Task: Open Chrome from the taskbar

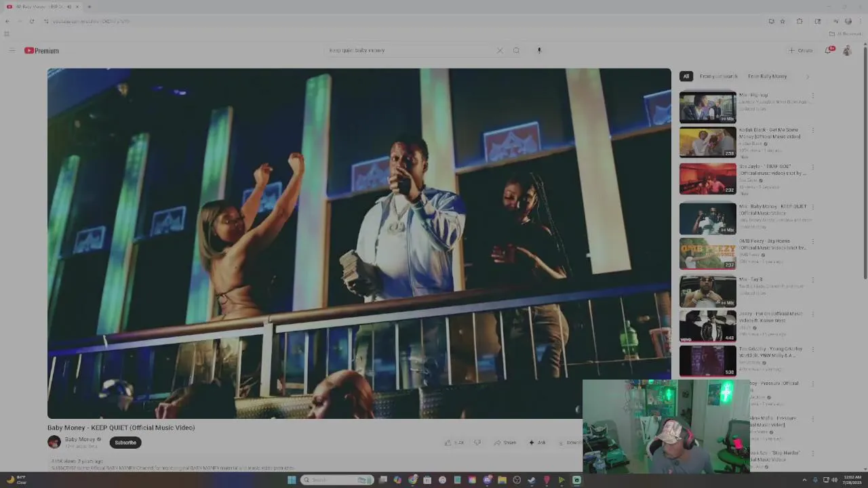Action: coord(412,480)
